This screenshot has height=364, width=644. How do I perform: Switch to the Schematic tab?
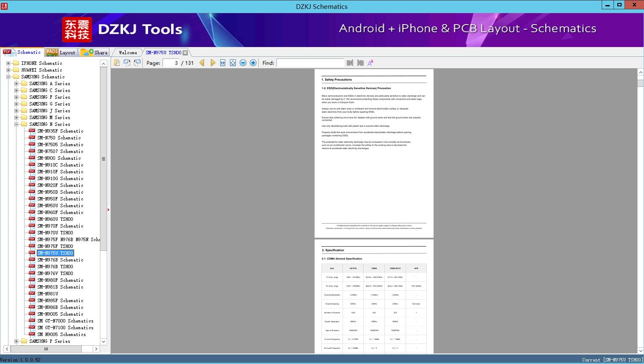(22, 52)
